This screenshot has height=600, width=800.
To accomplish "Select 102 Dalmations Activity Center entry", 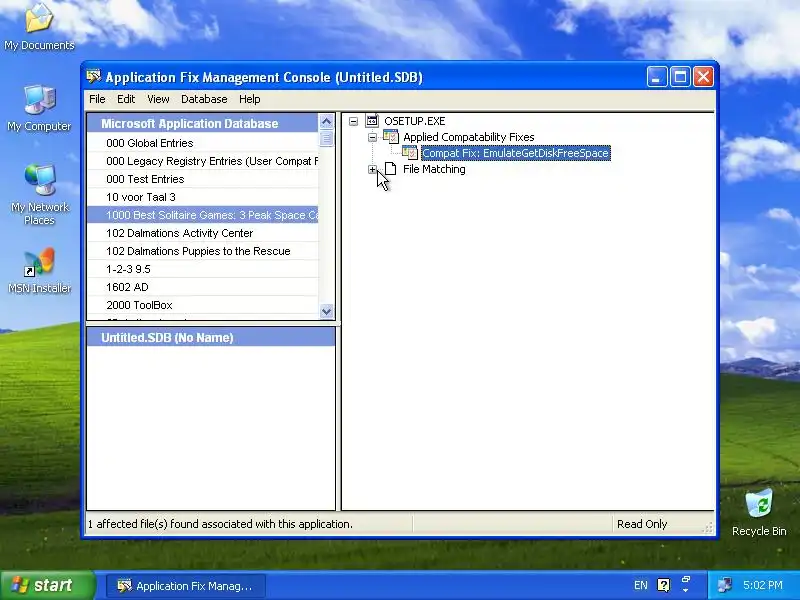I will [203, 233].
